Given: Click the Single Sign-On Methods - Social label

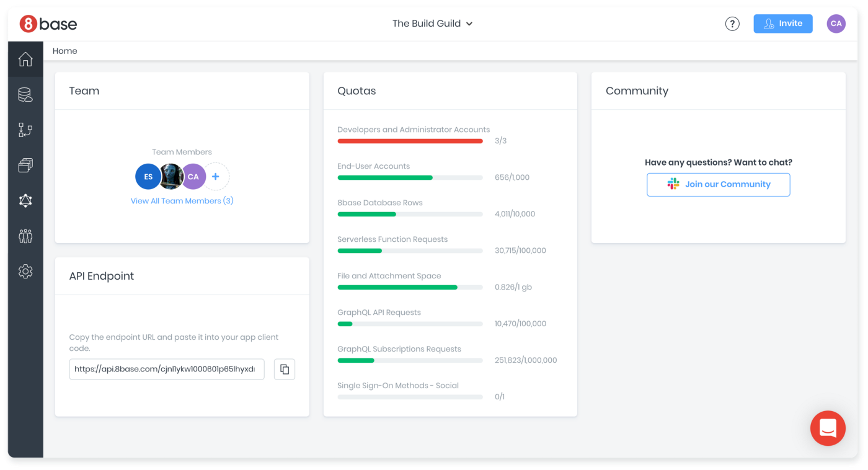Looking at the screenshot, I should coord(398,386).
